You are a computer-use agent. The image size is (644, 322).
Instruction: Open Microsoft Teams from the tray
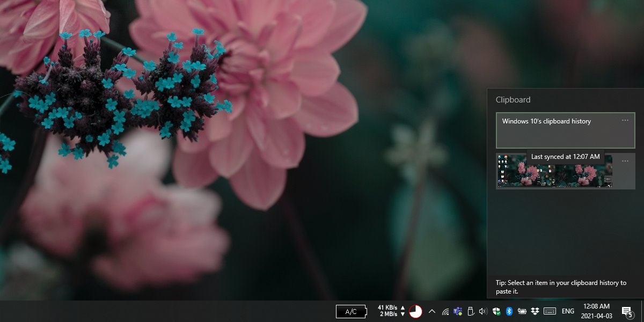pyautogui.click(x=458, y=311)
